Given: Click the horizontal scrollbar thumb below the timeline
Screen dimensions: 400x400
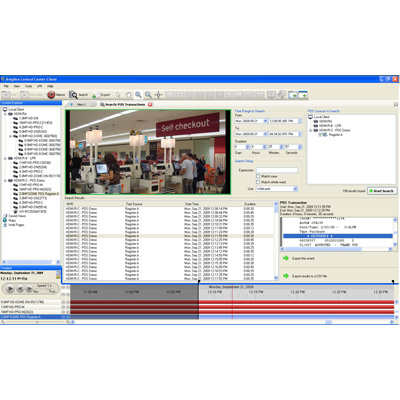Looking at the screenshot, I should click(328, 322).
